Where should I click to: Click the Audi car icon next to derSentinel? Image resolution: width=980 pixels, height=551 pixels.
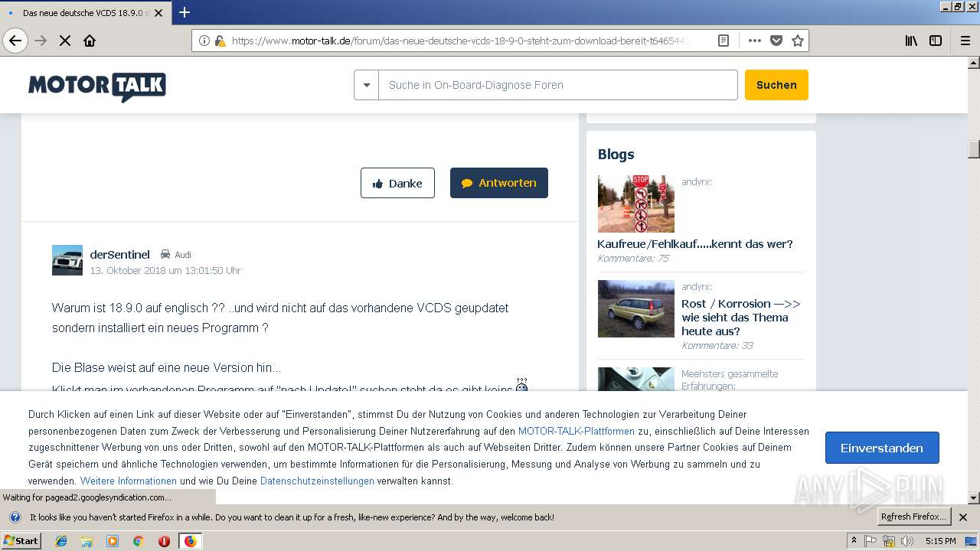165,254
